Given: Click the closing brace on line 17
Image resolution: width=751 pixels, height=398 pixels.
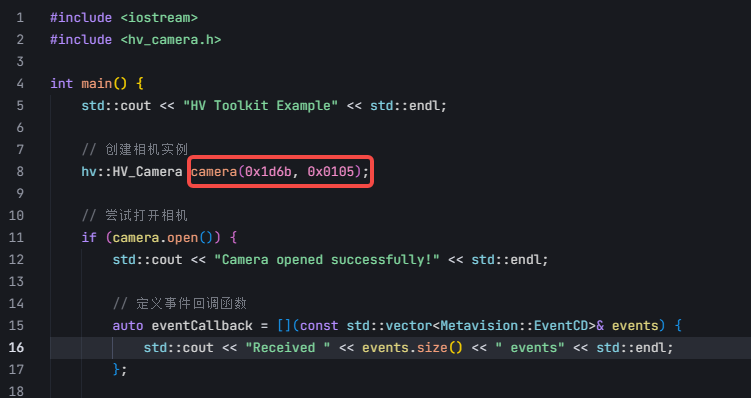Looking at the screenshot, I should [116, 370].
